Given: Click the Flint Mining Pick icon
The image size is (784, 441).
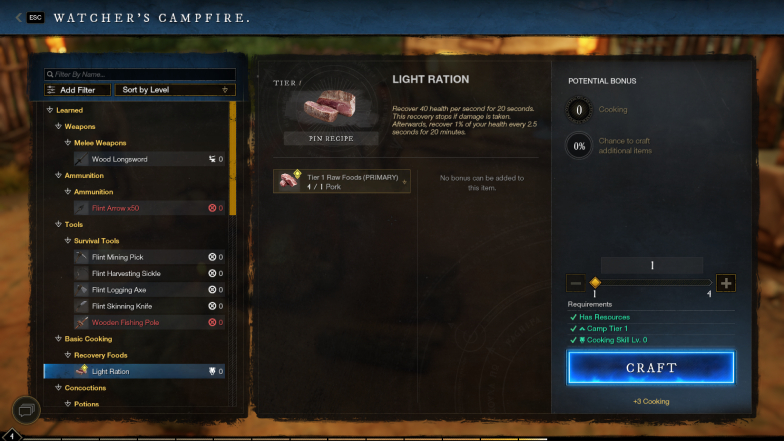Looking at the screenshot, I should (81, 257).
